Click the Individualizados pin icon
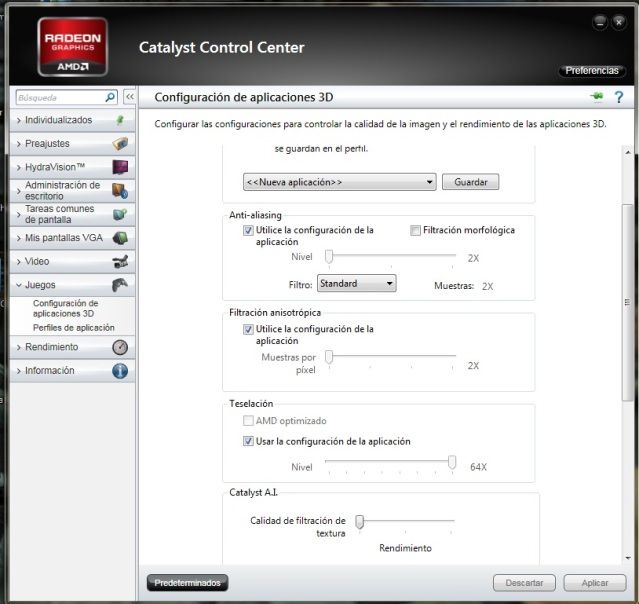The image size is (639, 604). (x=120, y=120)
